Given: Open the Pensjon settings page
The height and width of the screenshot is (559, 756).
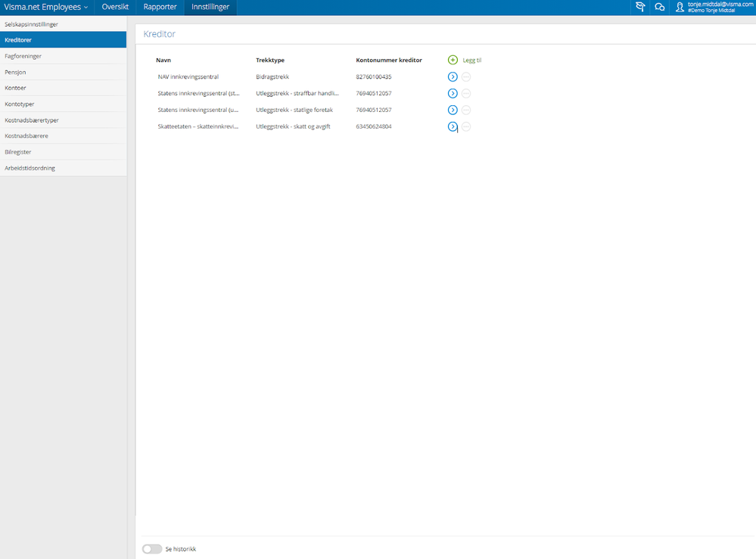Looking at the screenshot, I should 63,73.
